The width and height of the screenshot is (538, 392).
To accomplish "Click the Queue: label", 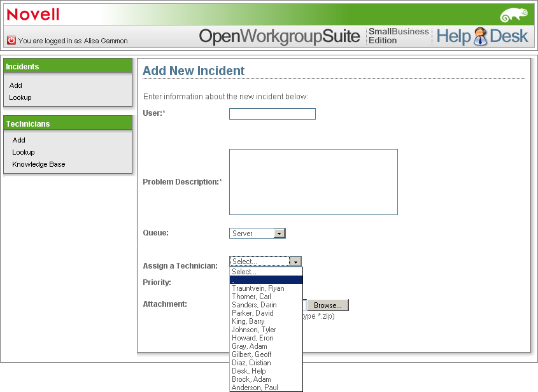I will pos(156,233).
